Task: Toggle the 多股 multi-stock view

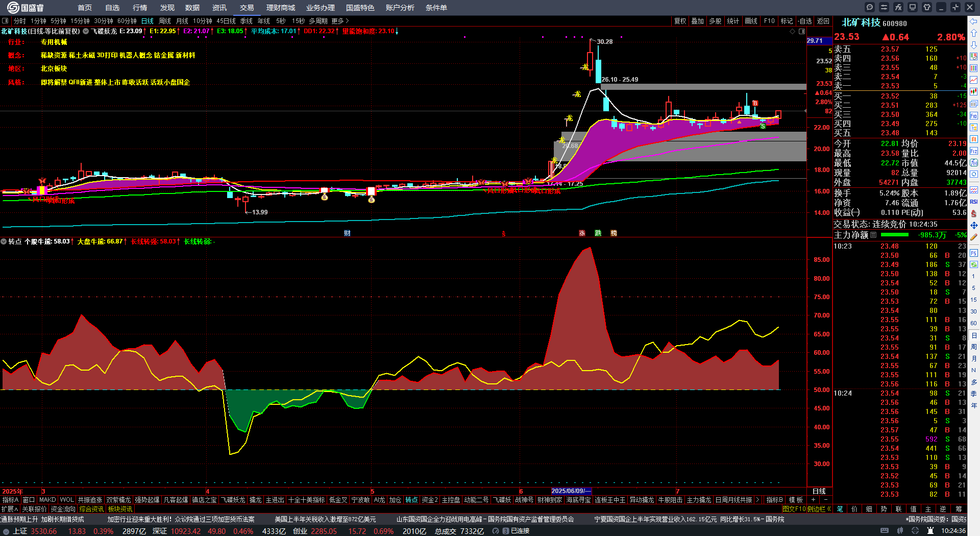Action: 716,21
